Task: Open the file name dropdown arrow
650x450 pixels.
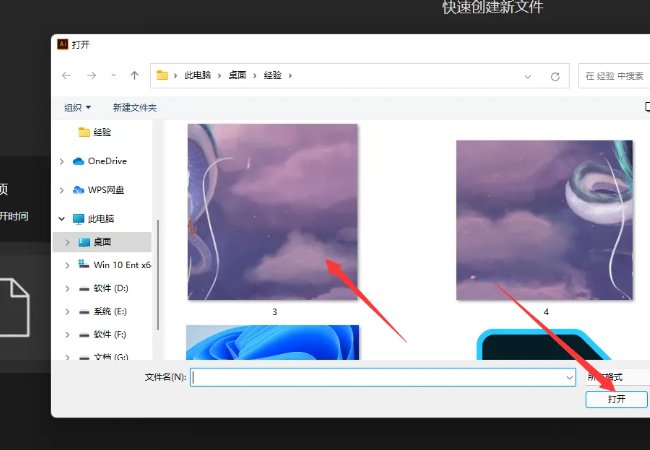Action: 570,377
